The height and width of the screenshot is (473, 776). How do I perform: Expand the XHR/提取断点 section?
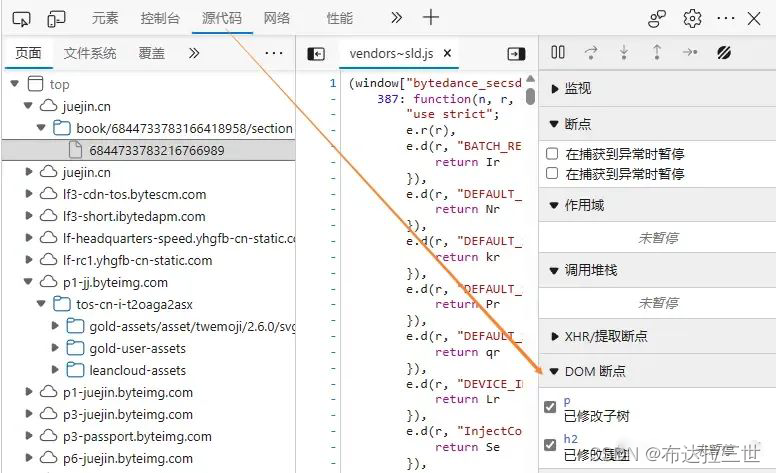click(554, 336)
